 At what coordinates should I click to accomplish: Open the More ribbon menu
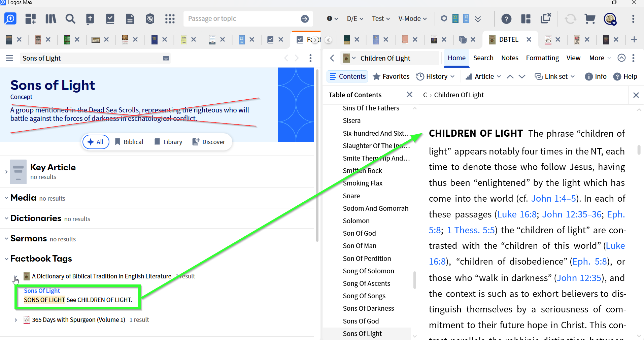click(600, 58)
